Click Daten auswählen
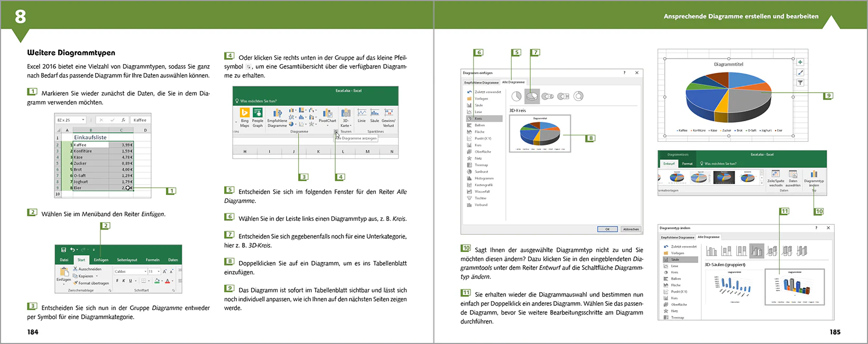Viewport: 868px width, 344px height. click(x=793, y=178)
